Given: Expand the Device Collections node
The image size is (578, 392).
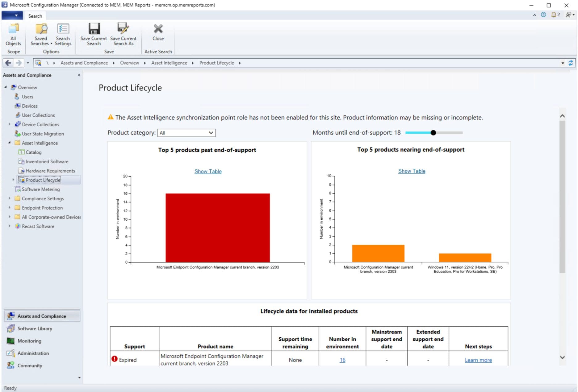Looking at the screenshot, I should tap(9, 124).
